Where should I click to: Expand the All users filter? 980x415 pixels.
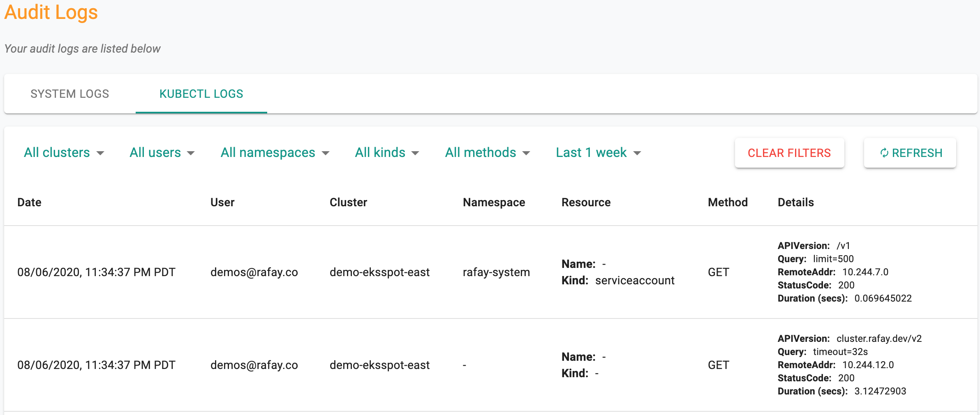click(x=162, y=152)
